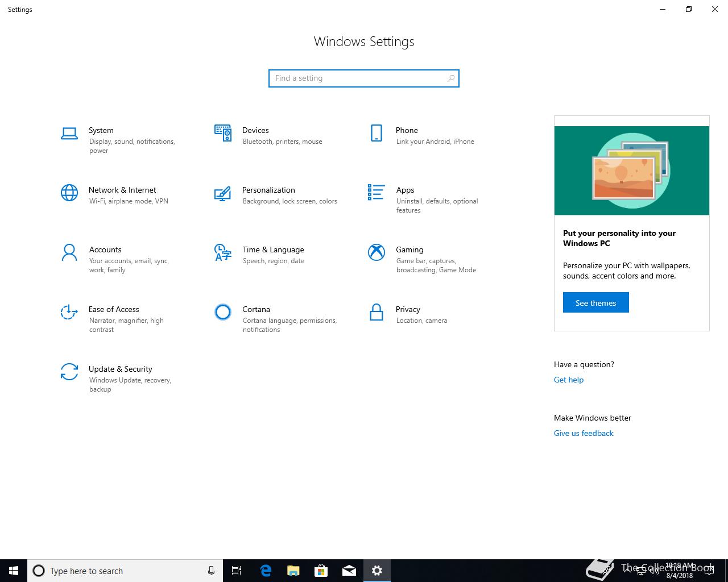This screenshot has width=728, height=582.
Task: Click the taskbar date 8/4/2018
Action: [679, 576]
